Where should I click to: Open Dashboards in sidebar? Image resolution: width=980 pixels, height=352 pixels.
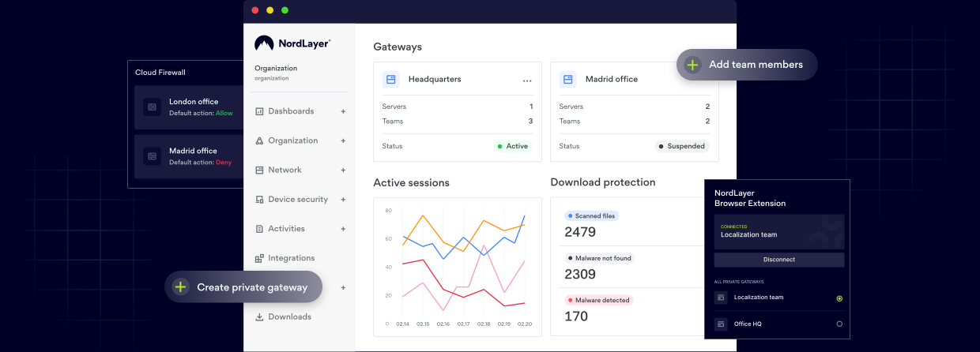click(x=291, y=111)
